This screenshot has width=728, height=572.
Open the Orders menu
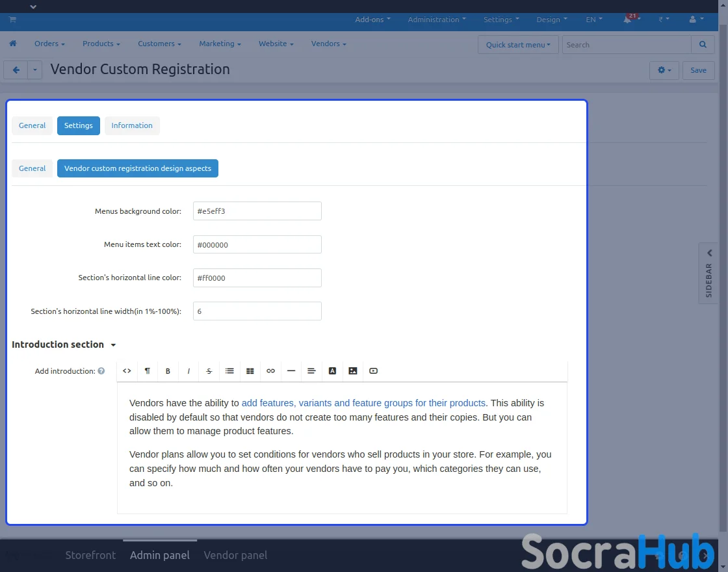tap(49, 44)
